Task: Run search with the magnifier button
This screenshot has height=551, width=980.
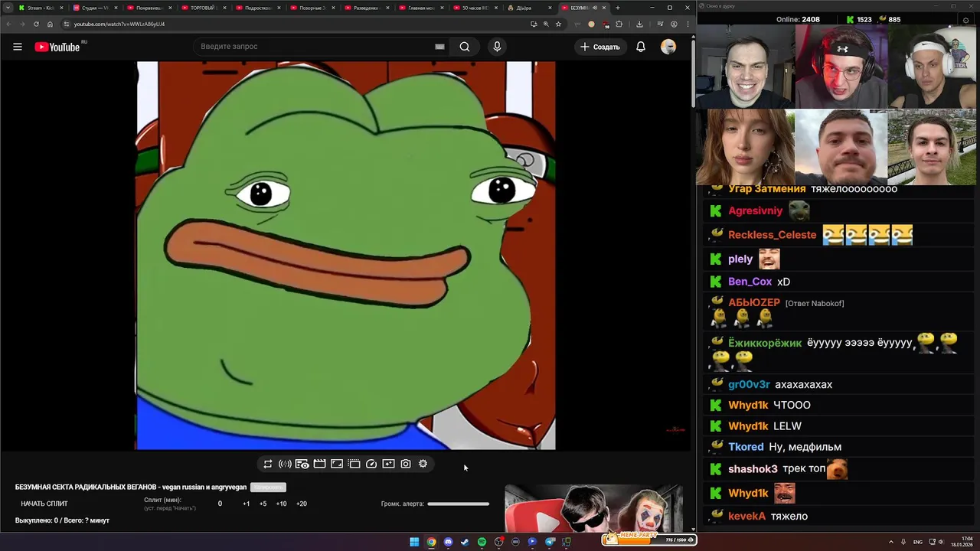Action: 465,47
